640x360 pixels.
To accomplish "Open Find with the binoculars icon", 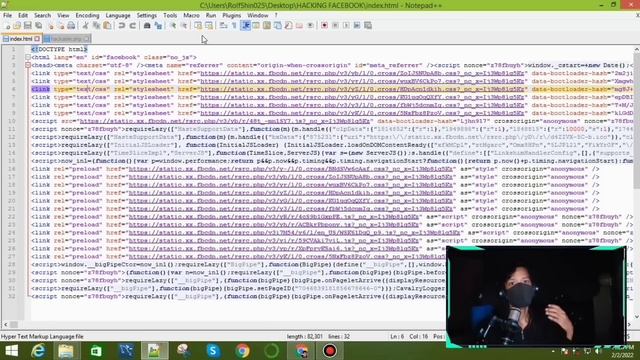I will [x=147, y=26].
